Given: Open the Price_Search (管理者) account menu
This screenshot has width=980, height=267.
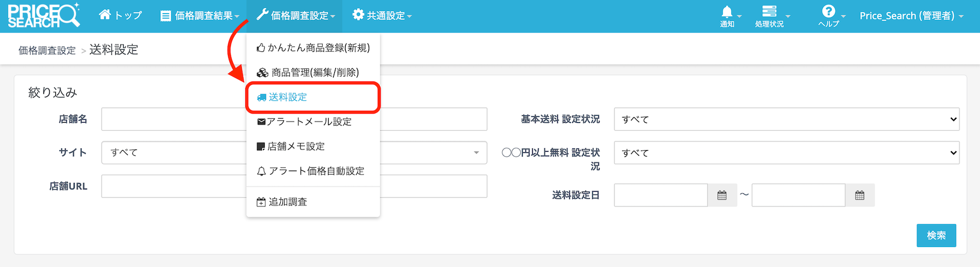Looking at the screenshot, I should tap(911, 16).
